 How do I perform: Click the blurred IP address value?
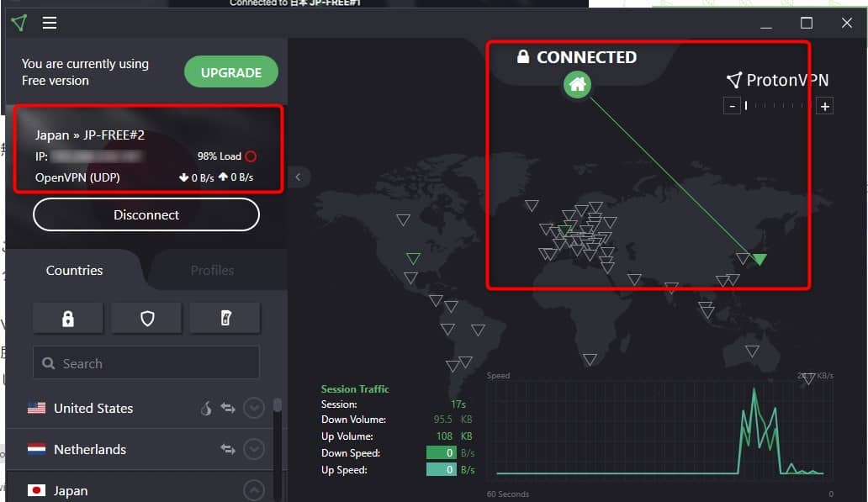(97, 156)
